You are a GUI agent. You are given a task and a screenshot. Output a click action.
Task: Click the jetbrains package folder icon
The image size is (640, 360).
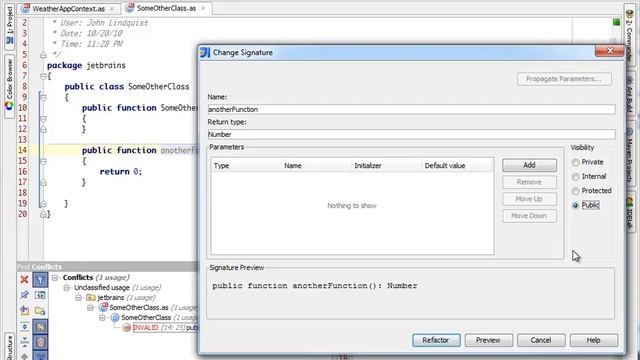(x=91, y=298)
